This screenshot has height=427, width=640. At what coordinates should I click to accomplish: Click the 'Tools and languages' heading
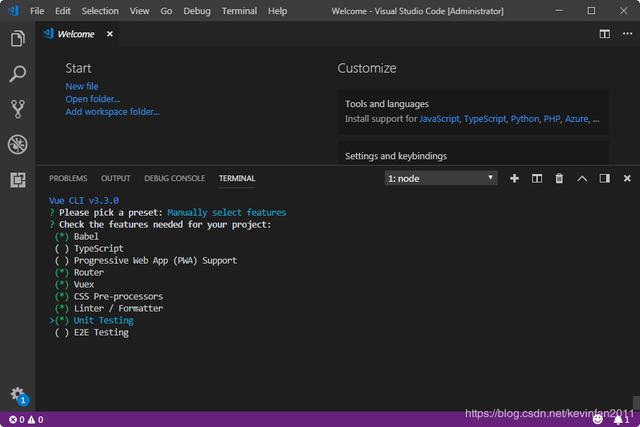(387, 104)
